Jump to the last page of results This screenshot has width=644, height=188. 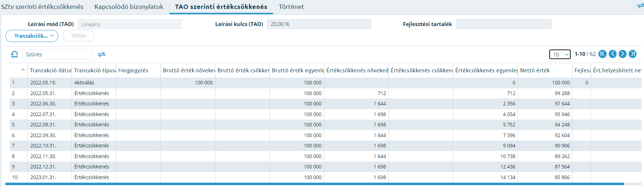[x=632, y=54]
